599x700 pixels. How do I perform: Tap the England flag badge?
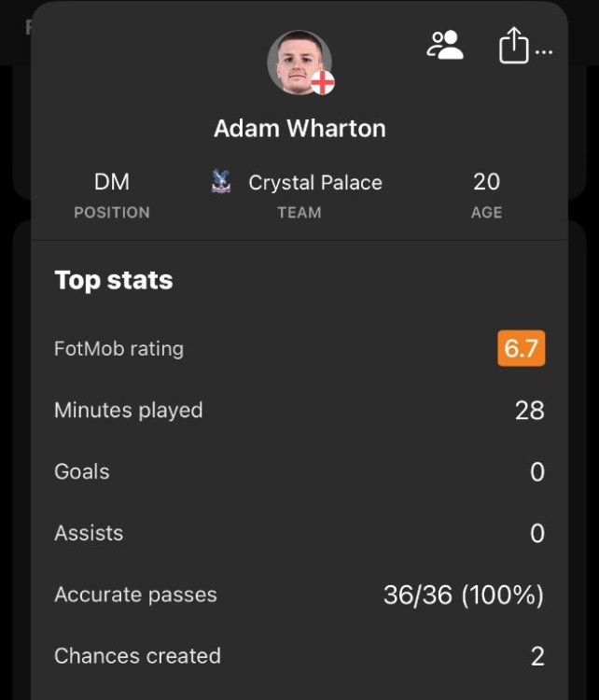tap(322, 82)
